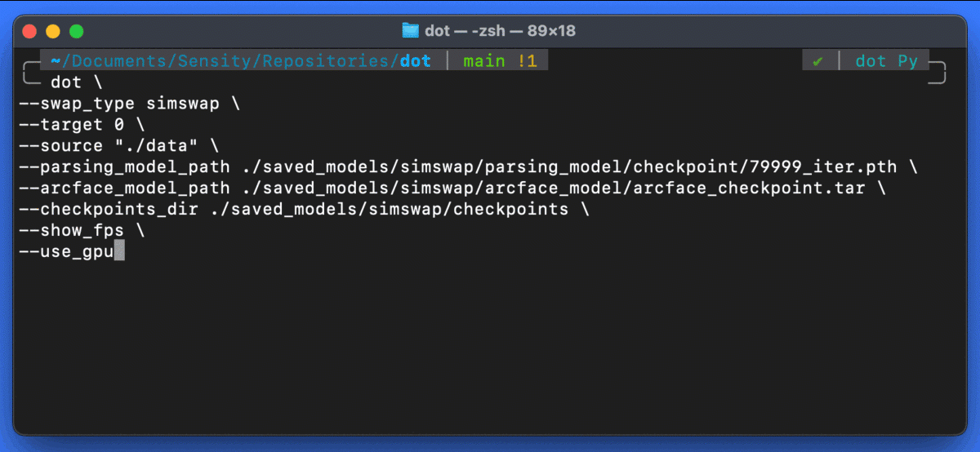Click the tilde home symbol in path

(55, 61)
